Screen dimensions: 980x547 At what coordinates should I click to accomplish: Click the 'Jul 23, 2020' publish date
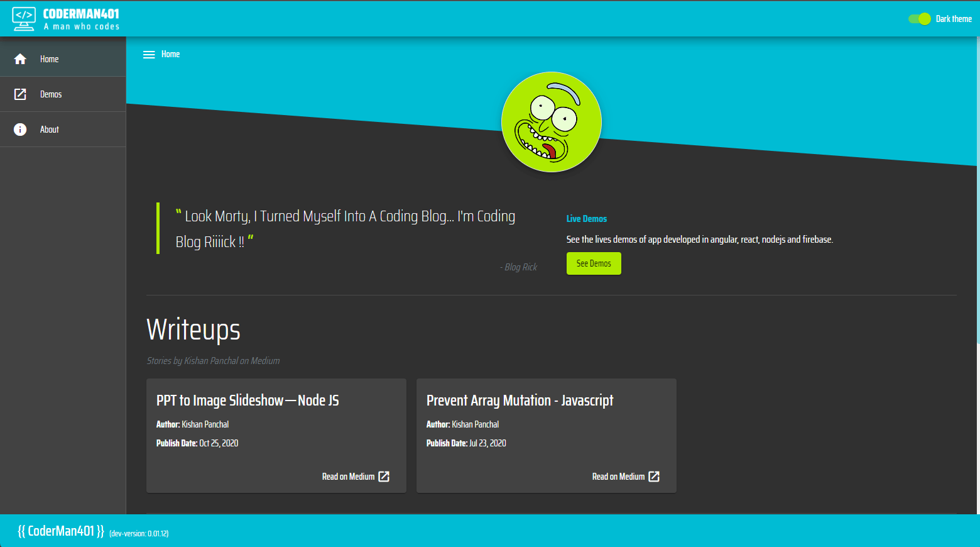click(x=487, y=443)
